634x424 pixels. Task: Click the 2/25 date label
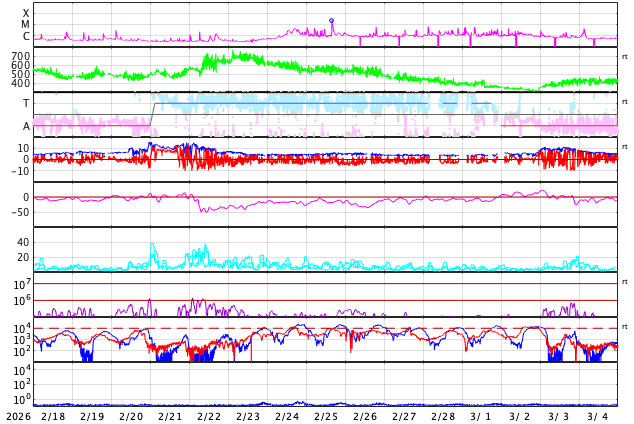326,416
